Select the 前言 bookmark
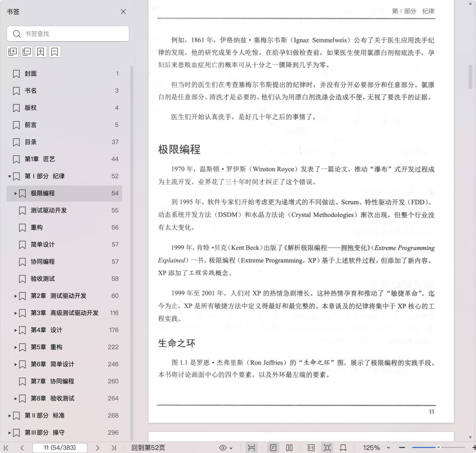The image size is (476, 453). (x=31, y=125)
